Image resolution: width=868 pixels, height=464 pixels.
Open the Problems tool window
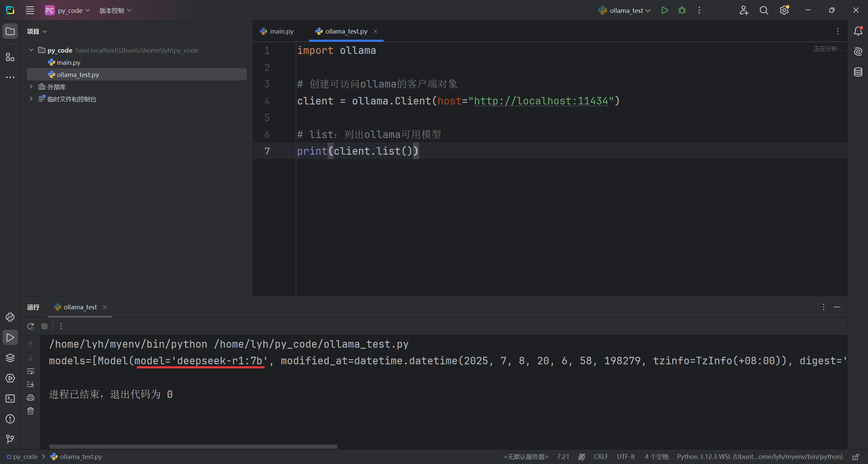pyautogui.click(x=10, y=419)
